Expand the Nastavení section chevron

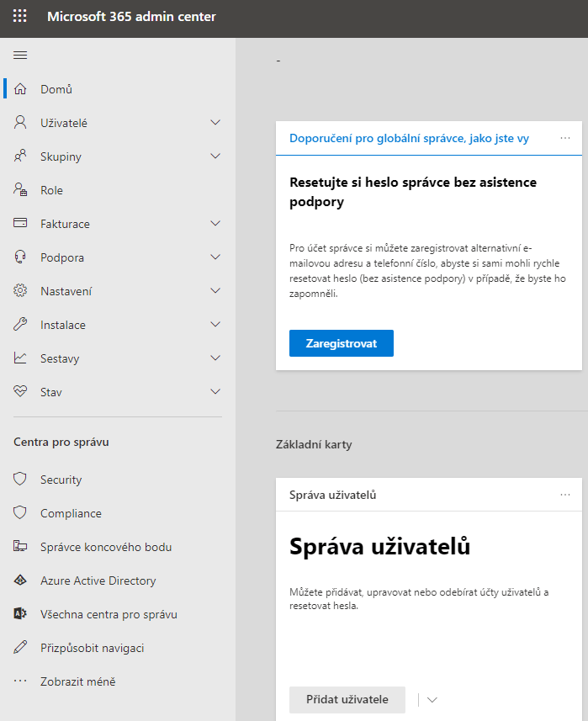215,291
